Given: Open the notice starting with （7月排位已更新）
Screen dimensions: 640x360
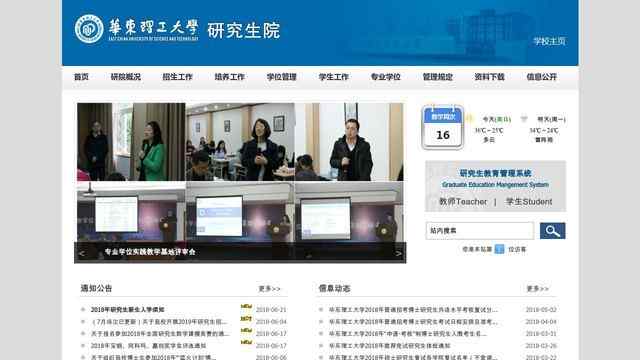Looking at the screenshot, I should 159,322.
